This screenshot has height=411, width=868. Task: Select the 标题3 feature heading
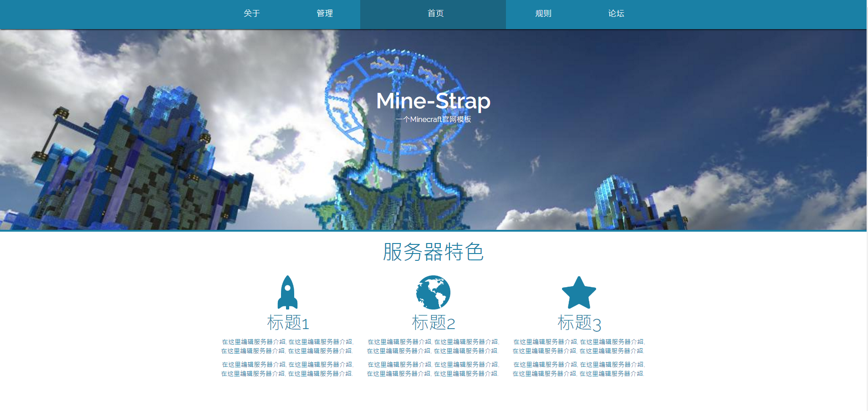click(x=579, y=323)
